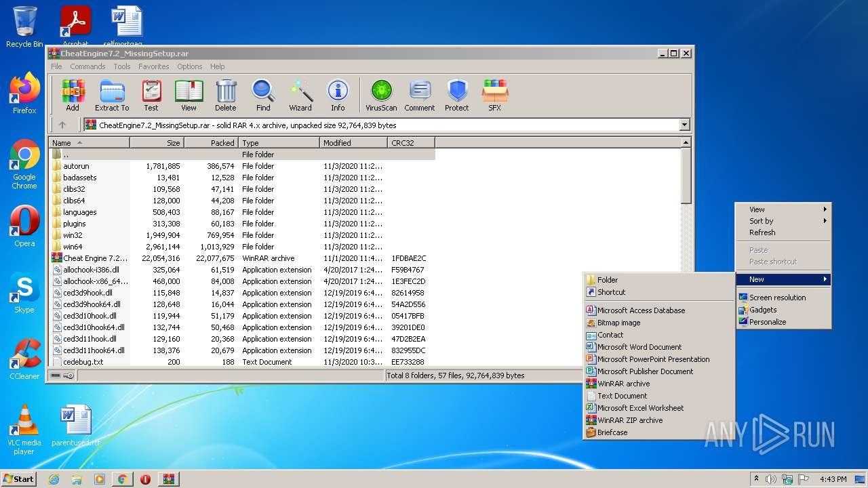This screenshot has width=868, height=488.
Task: Open the WinRAR Help menu
Action: point(217,66)
